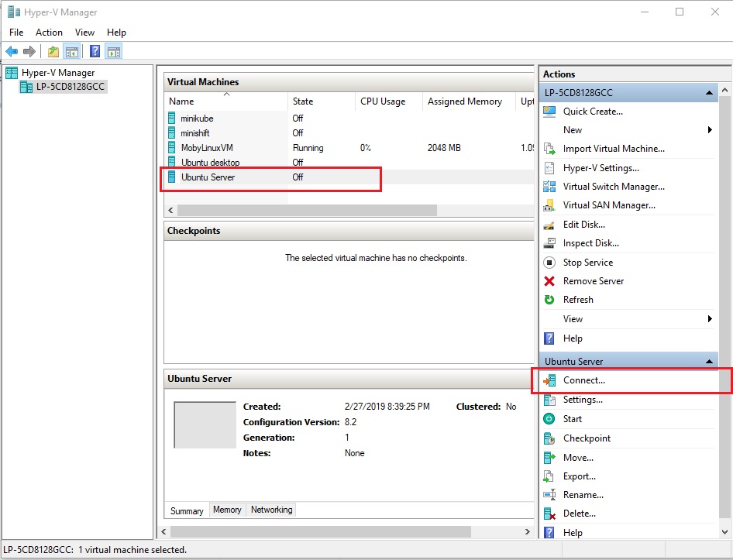
Task: Click the Import Virtual Machine icon
Action: (549, 149)
